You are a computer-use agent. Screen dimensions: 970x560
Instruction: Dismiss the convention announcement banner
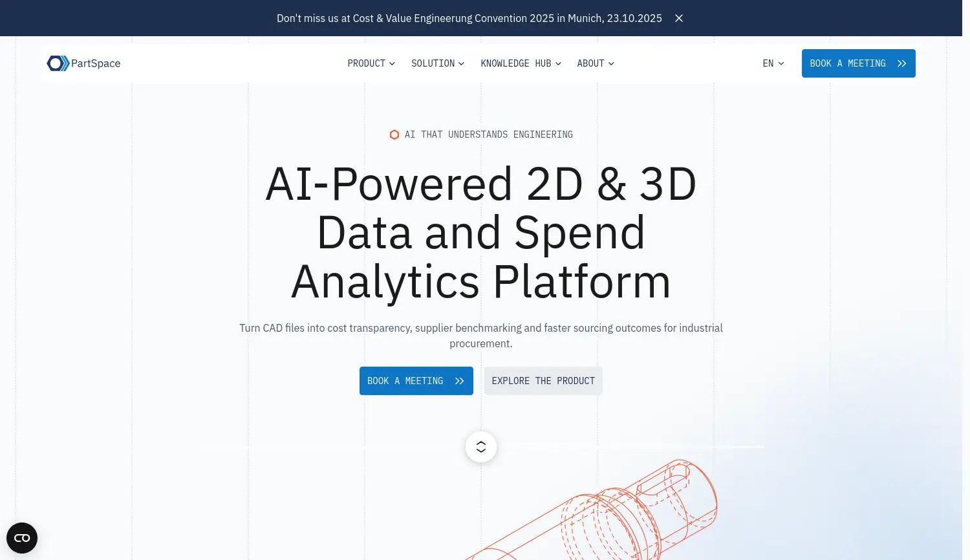[x=679, y=18]
